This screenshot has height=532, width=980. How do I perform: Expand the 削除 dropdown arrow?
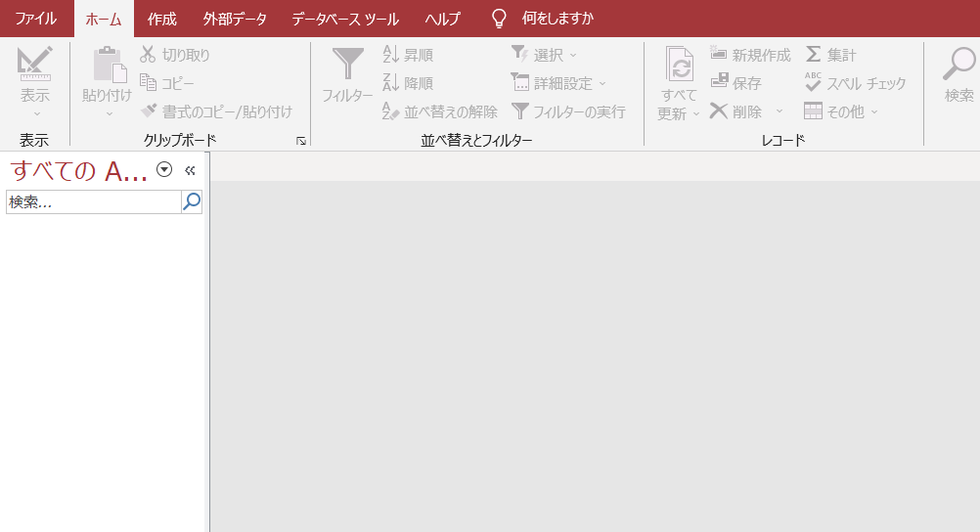click(x=780, y=111)
